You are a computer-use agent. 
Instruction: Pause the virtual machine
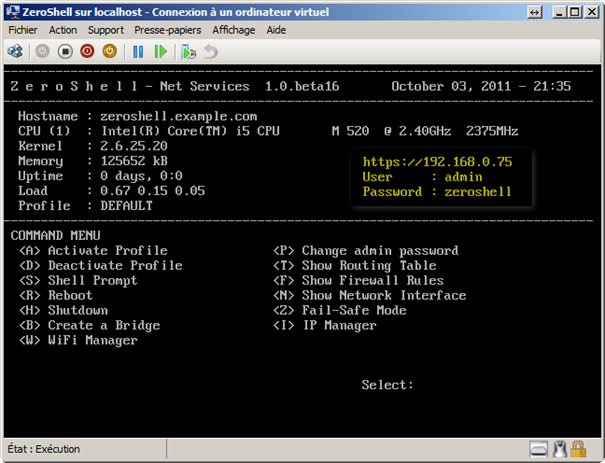coord(138,51)
